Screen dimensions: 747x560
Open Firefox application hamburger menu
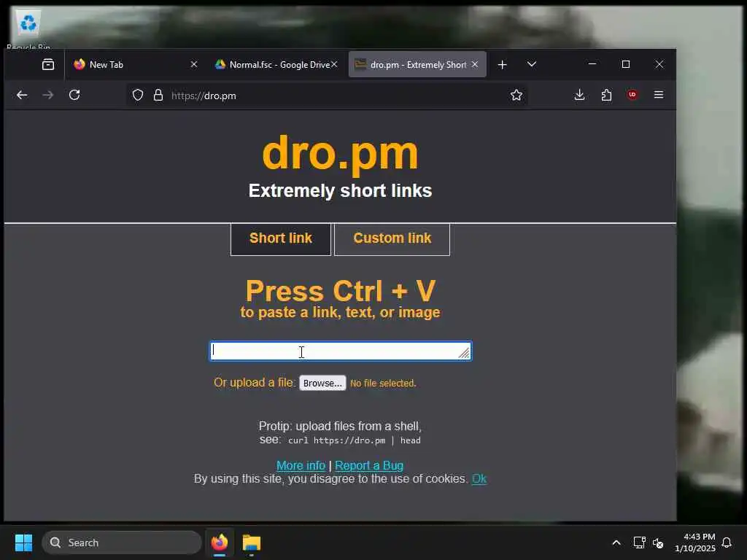click(659, 95)
